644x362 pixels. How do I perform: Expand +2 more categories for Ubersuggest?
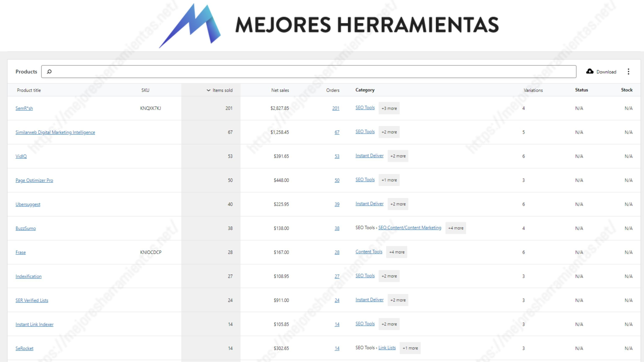pyautogui.click(x=398, y=204)
